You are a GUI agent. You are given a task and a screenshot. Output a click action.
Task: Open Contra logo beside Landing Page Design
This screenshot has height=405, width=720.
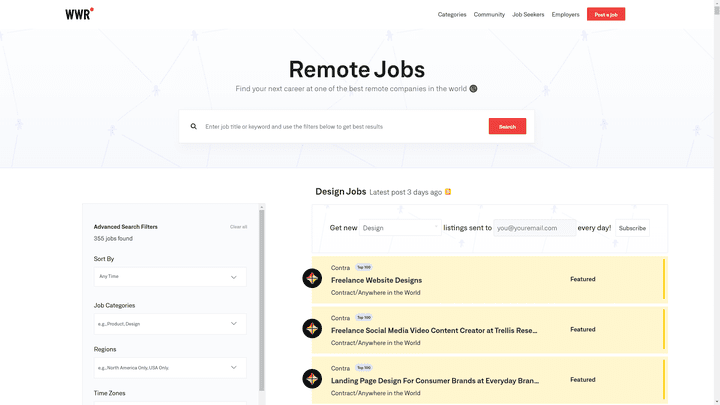click(312, 379)
